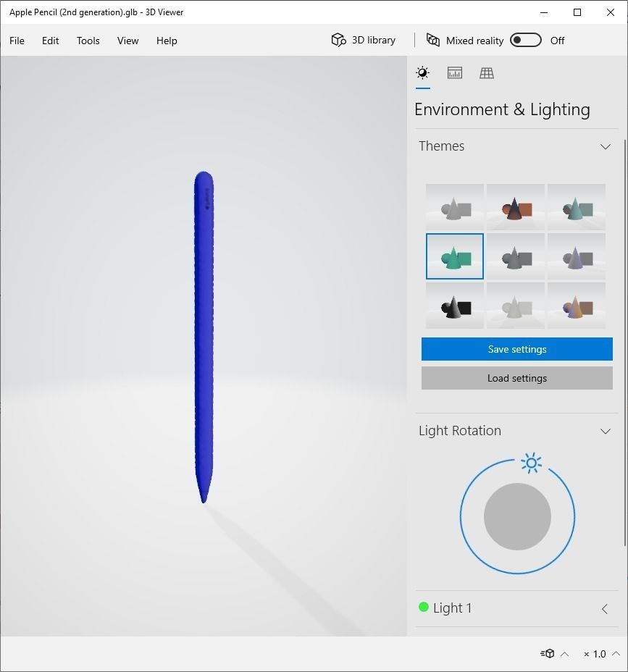Click the × 1.0 speed value
This screenshot has width=628, height=672.
click(595, 654)
